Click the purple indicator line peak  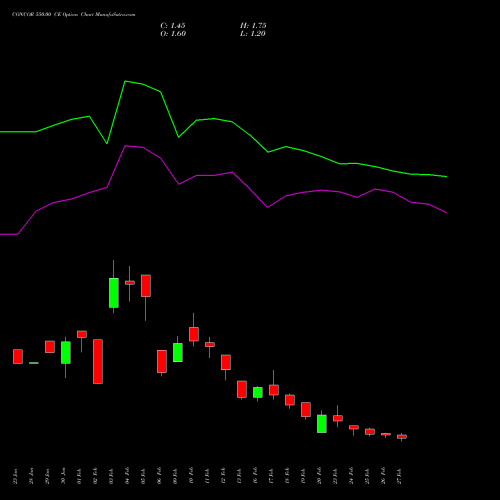(x=126, y=146)
